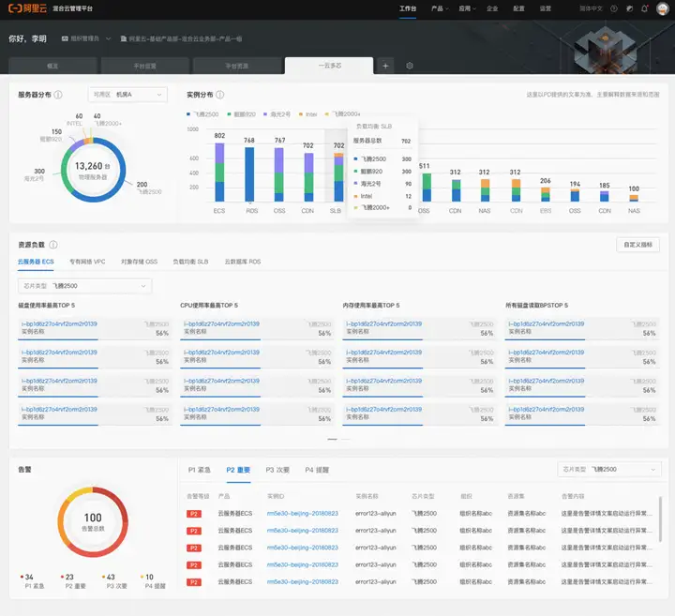Expand the 产品 menu in top bar
This screenshot has width=675, height=616.
click(x=440, y=8)
